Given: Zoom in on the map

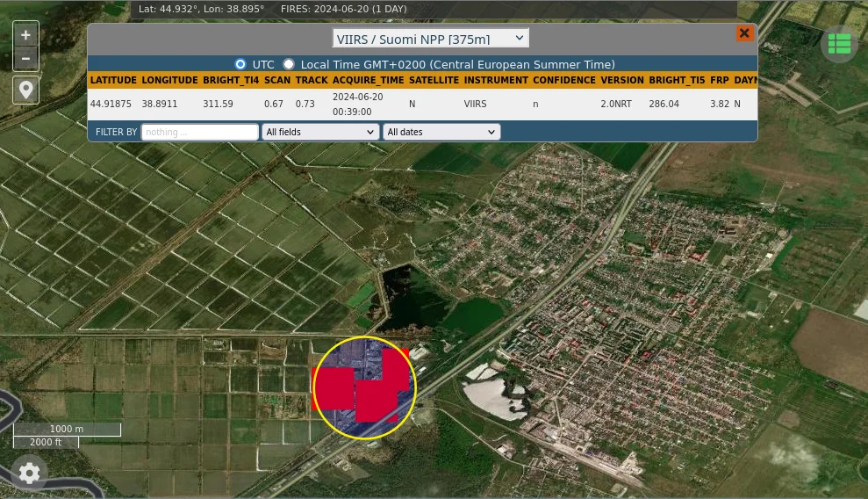Looking at the screenshot, I should [25, 35].
